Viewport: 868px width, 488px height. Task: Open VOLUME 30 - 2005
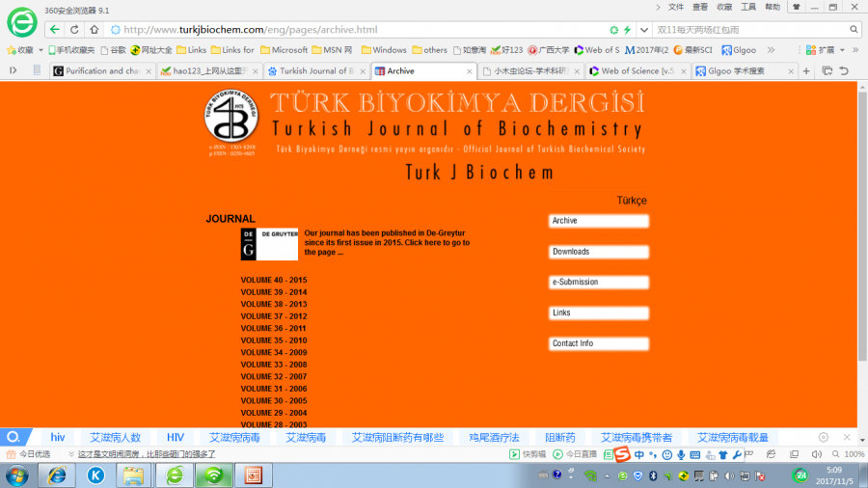274,400
